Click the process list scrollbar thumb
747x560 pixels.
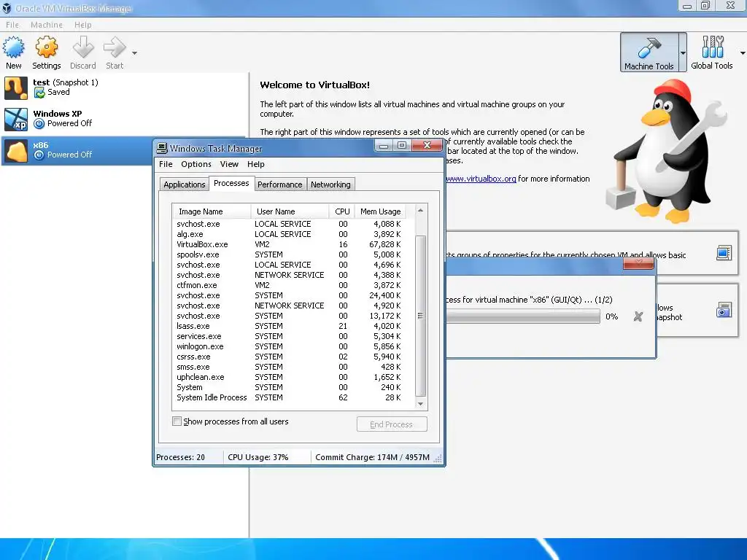[420, 316]
